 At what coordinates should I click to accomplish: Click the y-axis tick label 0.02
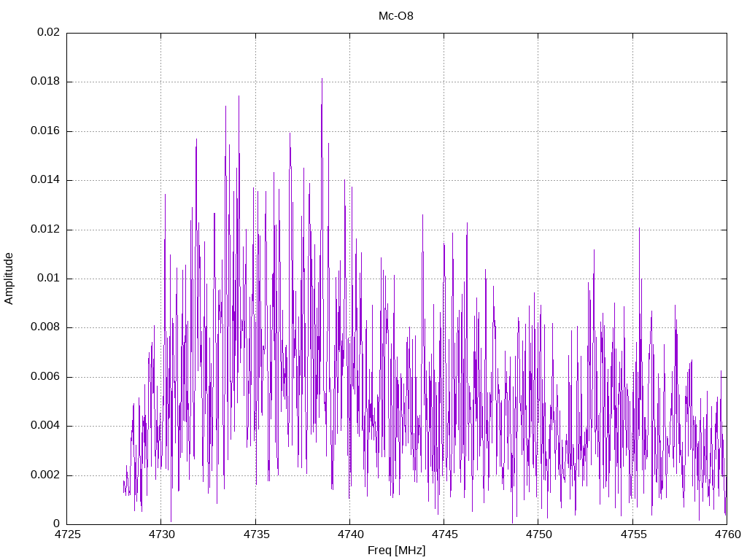pyautogui.click(x=49, y=32)
